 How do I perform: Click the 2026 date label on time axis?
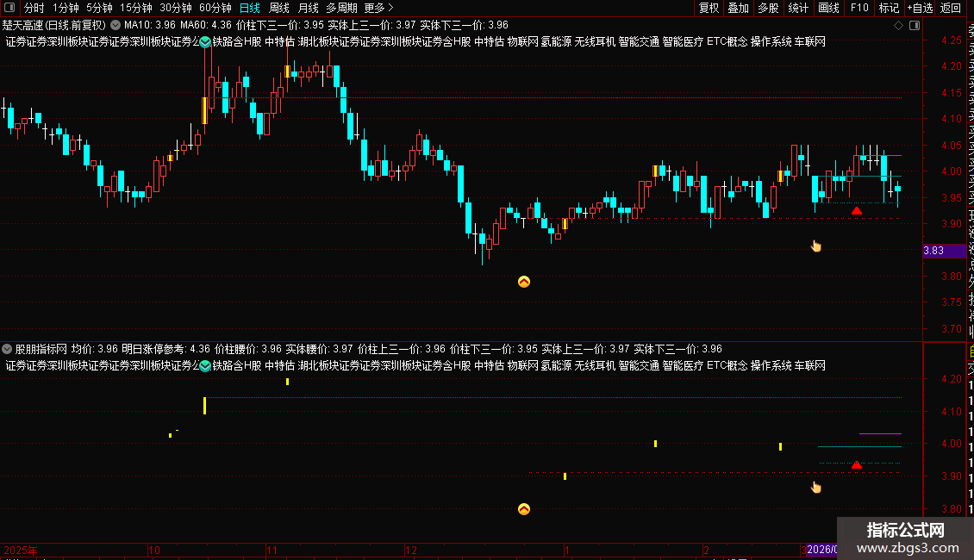[x=821, y=550]
